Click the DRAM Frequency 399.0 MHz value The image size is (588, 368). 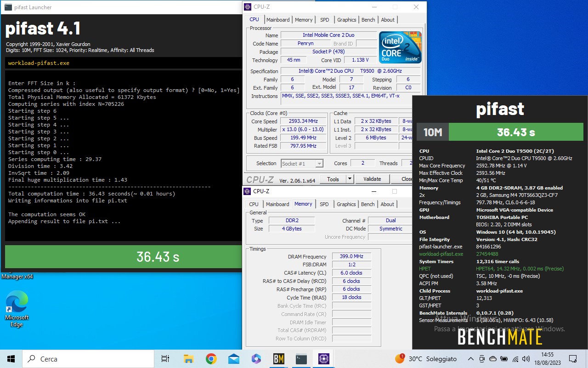351,257
